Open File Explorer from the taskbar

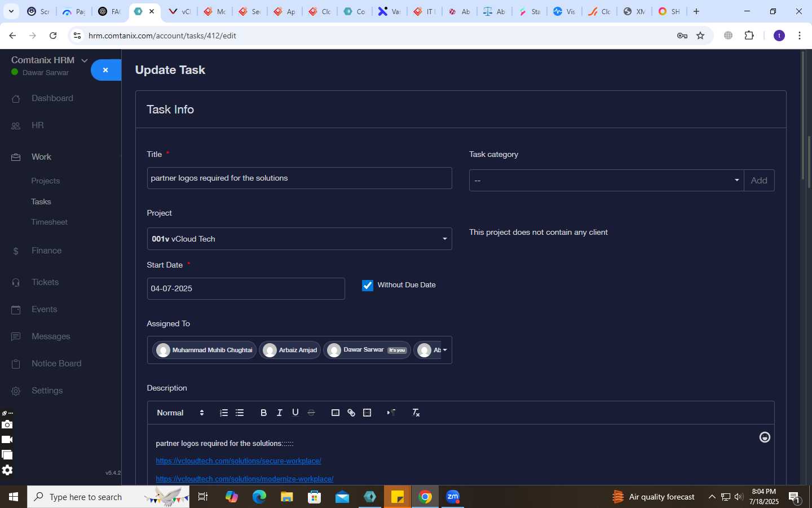tap(287, 497)
